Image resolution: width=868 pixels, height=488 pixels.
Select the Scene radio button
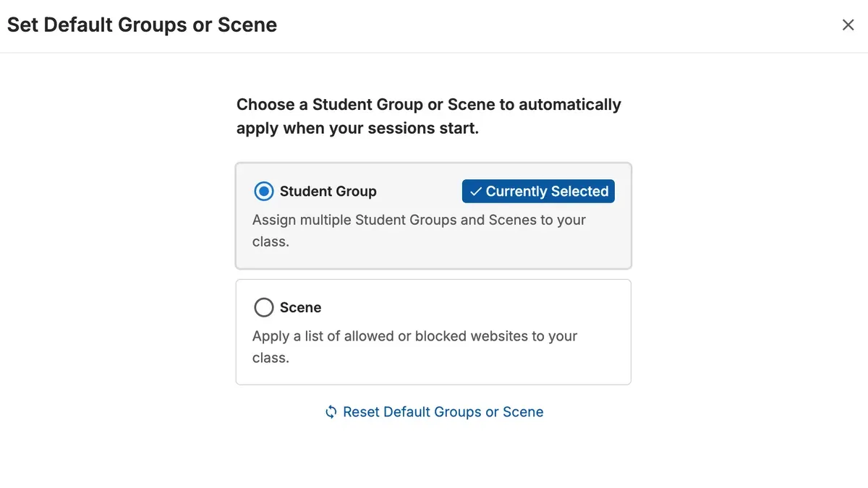(264, 307)
